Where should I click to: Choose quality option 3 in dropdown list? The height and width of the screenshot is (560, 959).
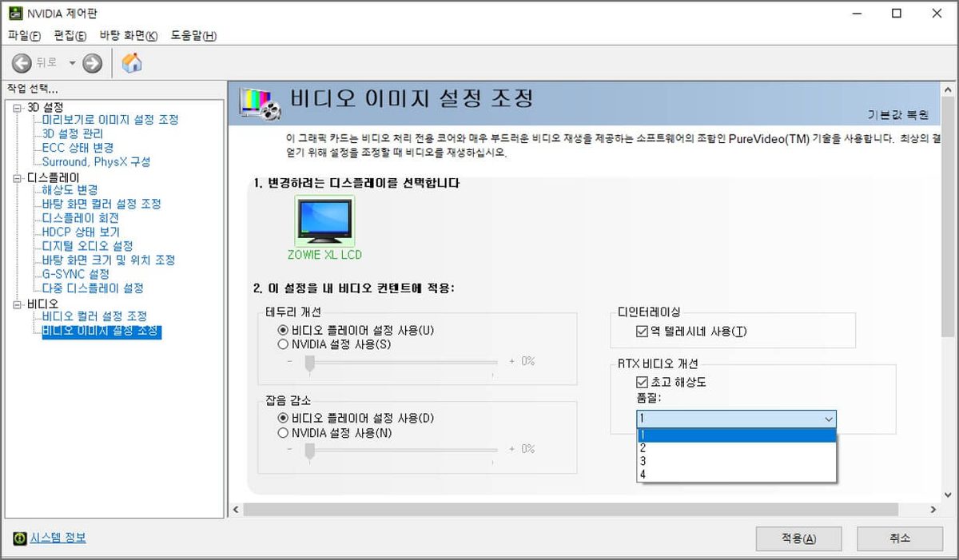736,461
